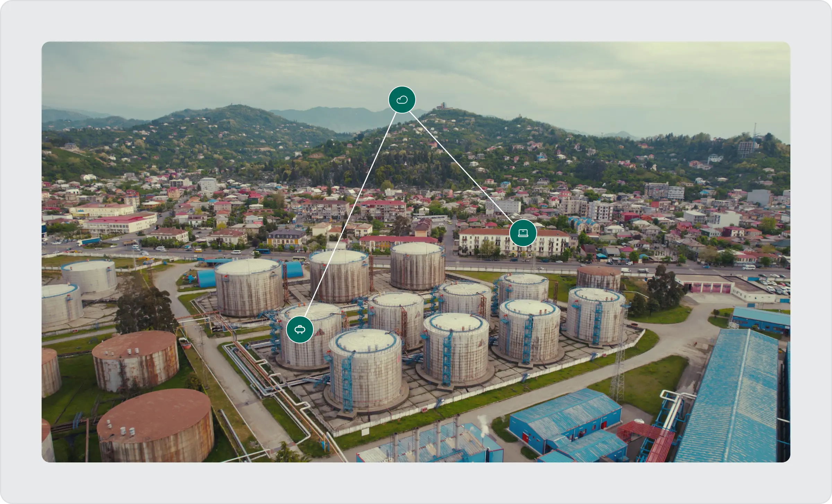The width and height of the screenshot is (832, 504).
Task: Click the blue semi-truck on the left road
Action: (89, 241)
